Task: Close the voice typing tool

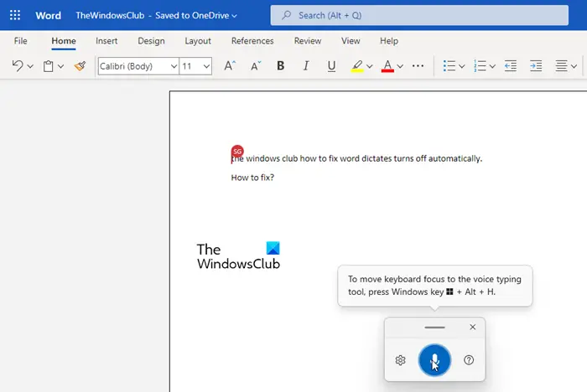Action: pyautogui.click(x=473, y=327)
